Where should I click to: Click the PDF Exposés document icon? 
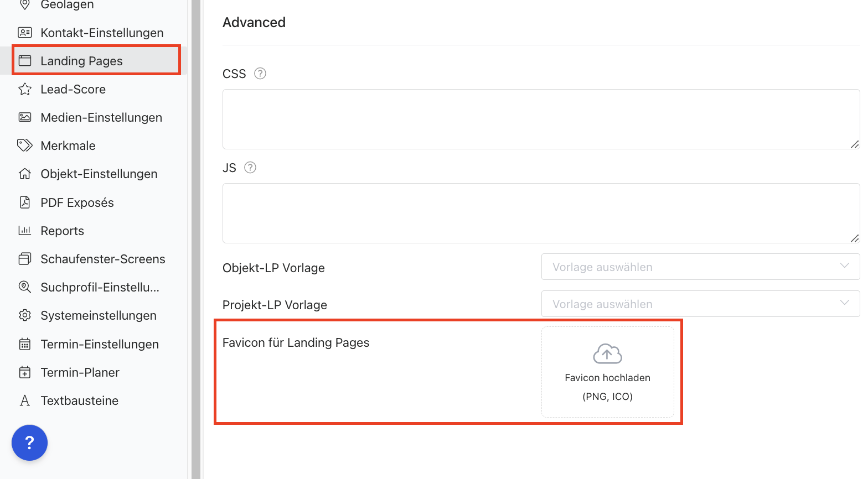tap(25, 202)
